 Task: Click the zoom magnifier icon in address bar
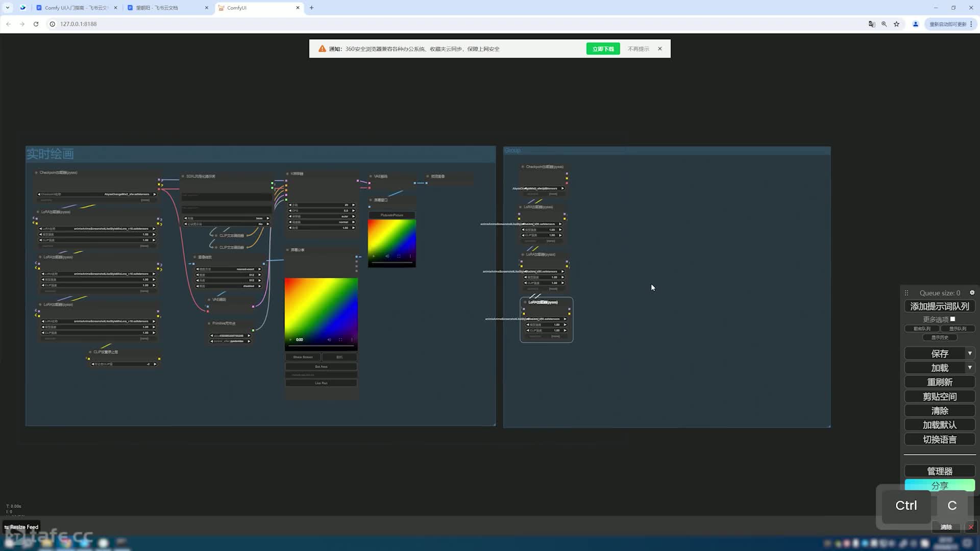(x=884, y=24)
